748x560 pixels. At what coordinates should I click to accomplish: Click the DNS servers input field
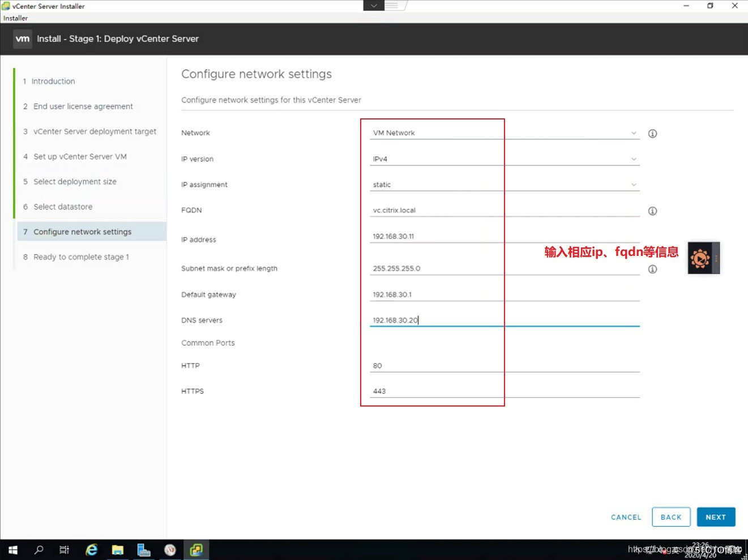(505, 320)
